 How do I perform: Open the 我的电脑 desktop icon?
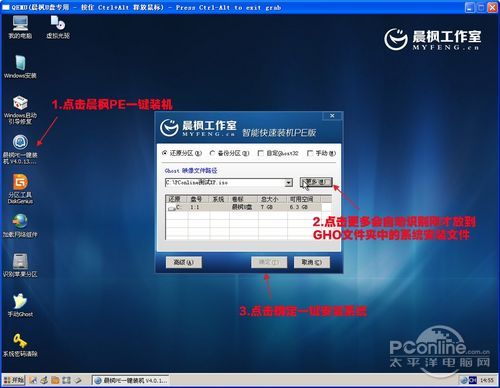20,27
